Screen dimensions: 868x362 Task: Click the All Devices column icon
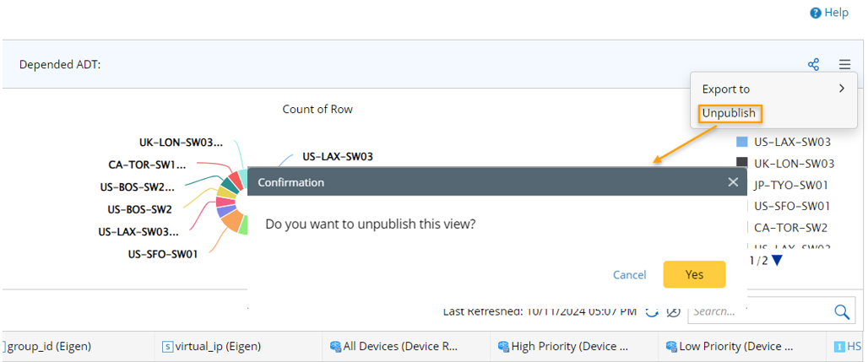(335, 346)
